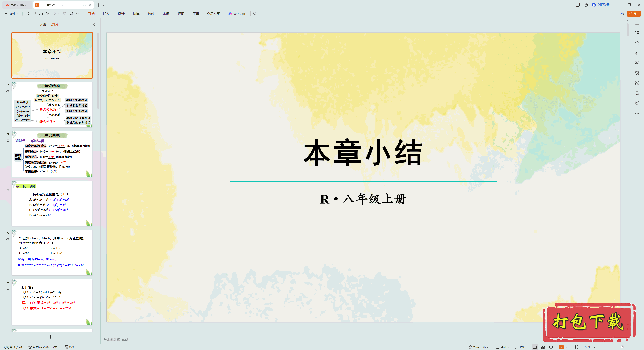Click the search magnifier icon

tap(255, 14)
